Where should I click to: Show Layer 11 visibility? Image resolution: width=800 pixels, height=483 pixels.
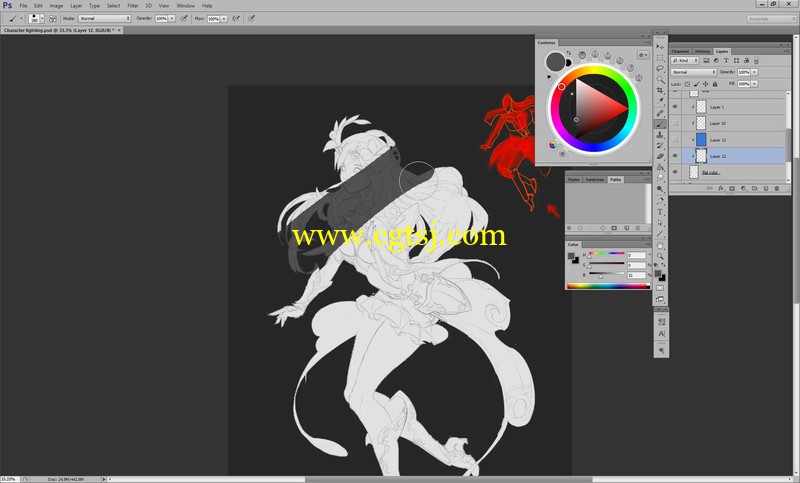pyautogui.click(x=675, y=140)
